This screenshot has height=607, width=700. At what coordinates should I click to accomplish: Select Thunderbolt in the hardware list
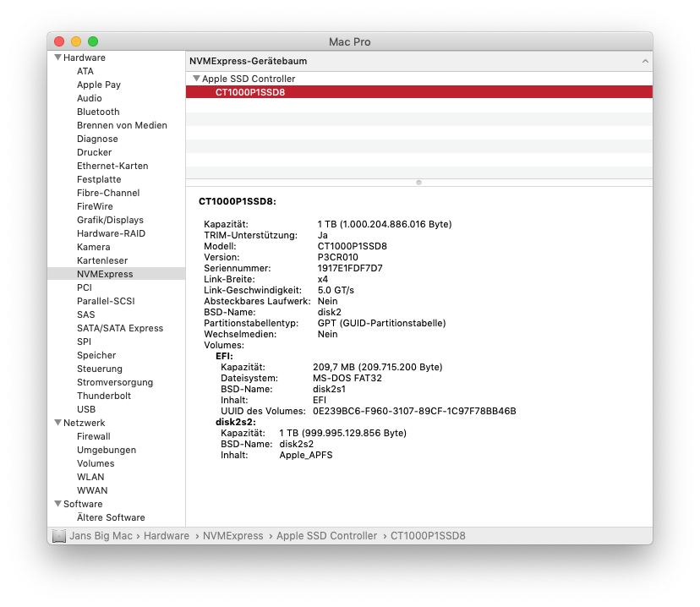coord(103,396)
